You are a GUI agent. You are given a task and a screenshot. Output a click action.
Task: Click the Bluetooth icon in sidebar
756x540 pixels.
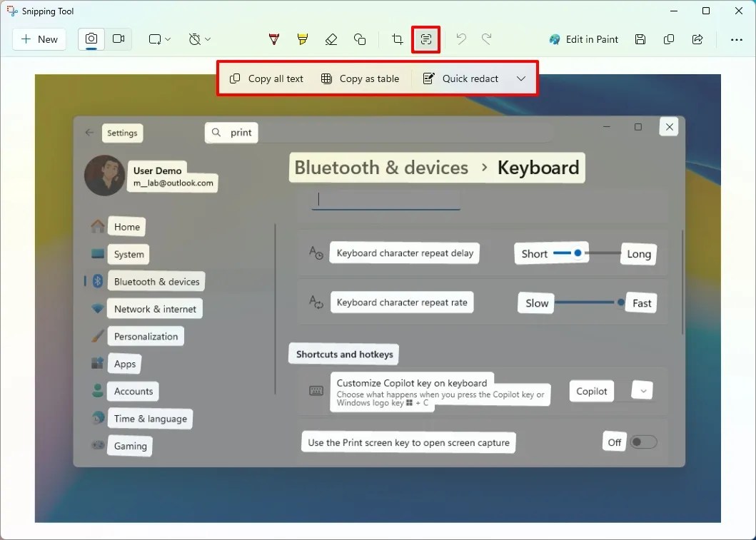[97, 281]
